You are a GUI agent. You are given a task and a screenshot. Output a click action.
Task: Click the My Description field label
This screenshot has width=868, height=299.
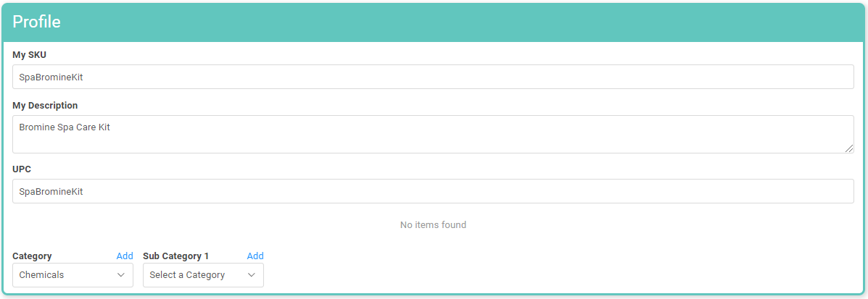pyautogui.click(x=45, y=105)
